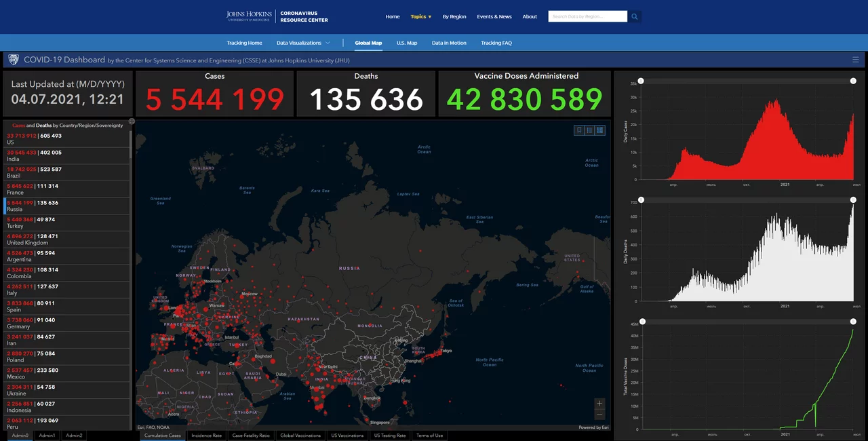Screen dimensions: 868x441
Task: Switch to Case-Fatality Ratio tab
Action: pyautogui.click(x=251, y=436)
